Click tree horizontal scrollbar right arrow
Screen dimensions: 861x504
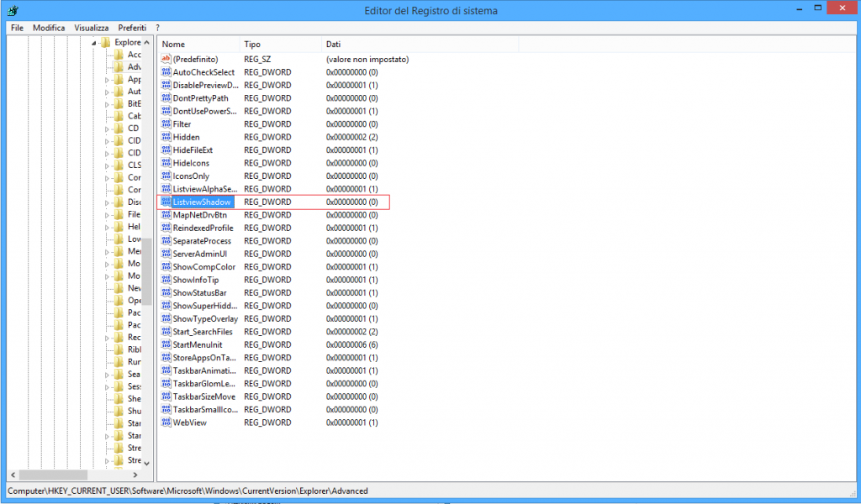[x=135, y=475]
